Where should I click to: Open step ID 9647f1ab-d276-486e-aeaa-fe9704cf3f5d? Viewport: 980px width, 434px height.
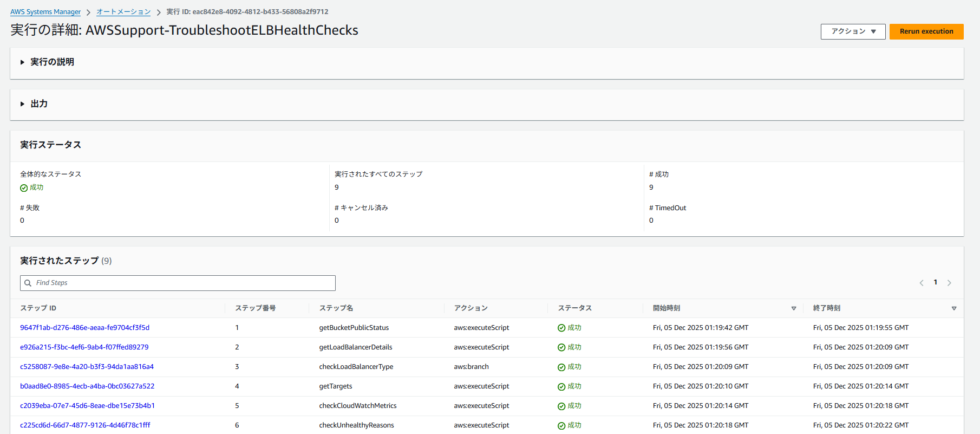click(x=84, y=328)
